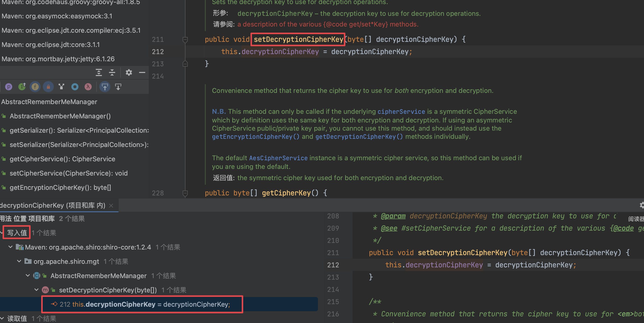Toggle Show Properties filter in Structure toolbar
This screenshot has width=644, height=323.
pos(9,87)
